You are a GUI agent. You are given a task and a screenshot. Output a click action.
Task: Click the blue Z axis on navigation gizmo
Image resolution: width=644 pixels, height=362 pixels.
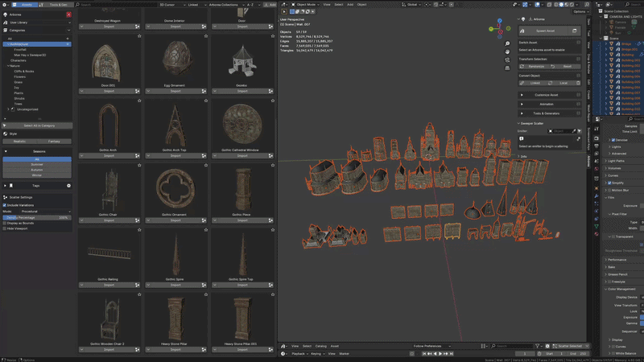pyautogui.click(x=499, y=21)
